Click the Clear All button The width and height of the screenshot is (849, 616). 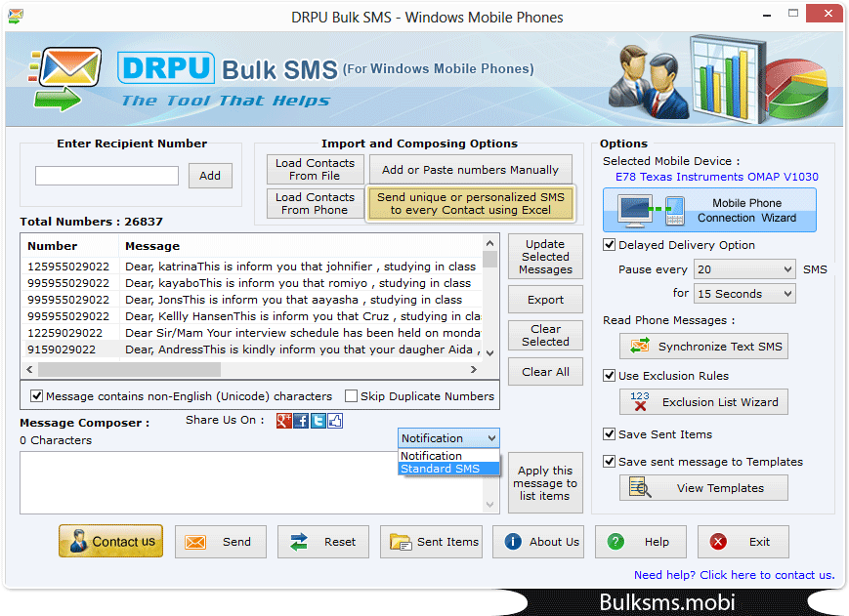tap(545, 372)
